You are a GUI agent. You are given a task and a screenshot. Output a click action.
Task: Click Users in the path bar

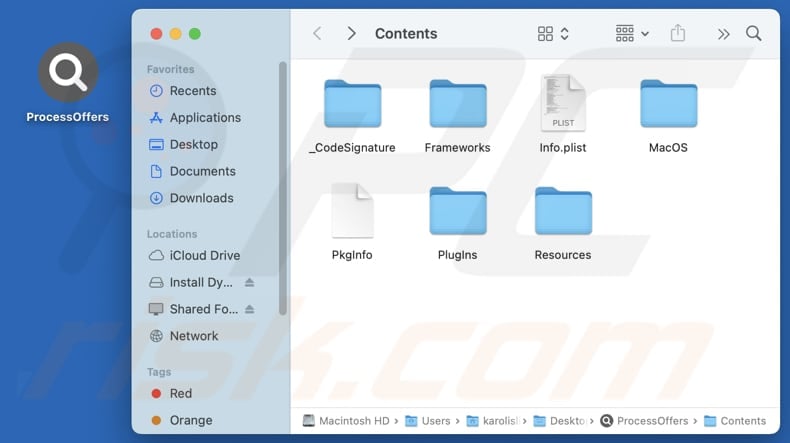click(x=428, y=421)
